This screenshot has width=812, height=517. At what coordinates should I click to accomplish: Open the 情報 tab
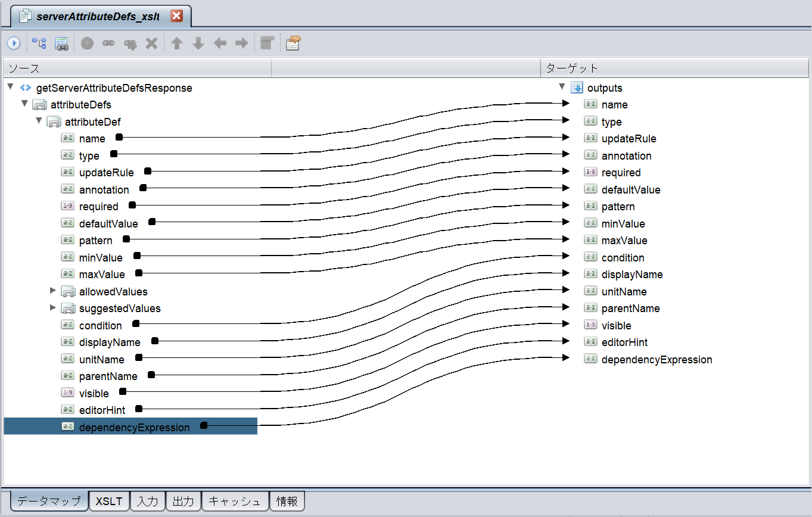(x=287, y=501)
